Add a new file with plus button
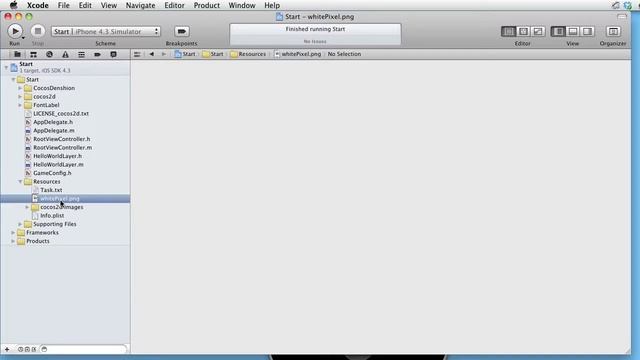The height and width of the screenshot is (360, 640). pos(7,349)
